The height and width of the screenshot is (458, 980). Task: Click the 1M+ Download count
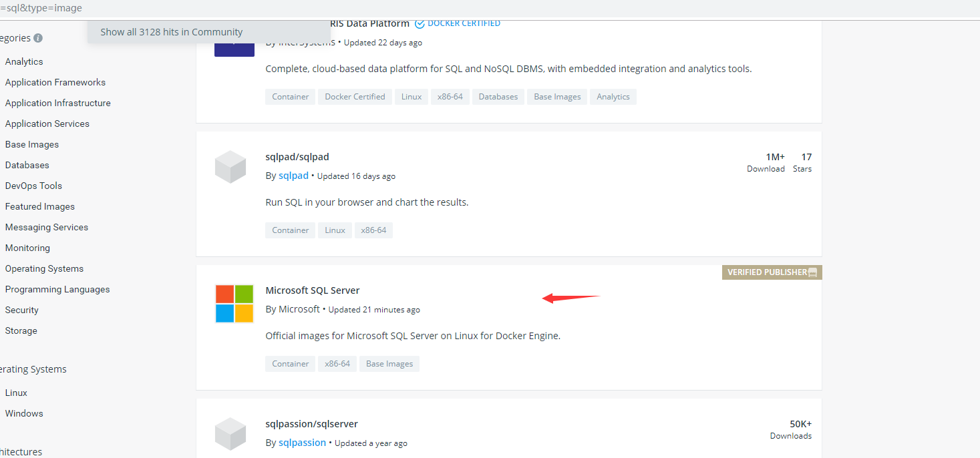(x=766, y=162)
